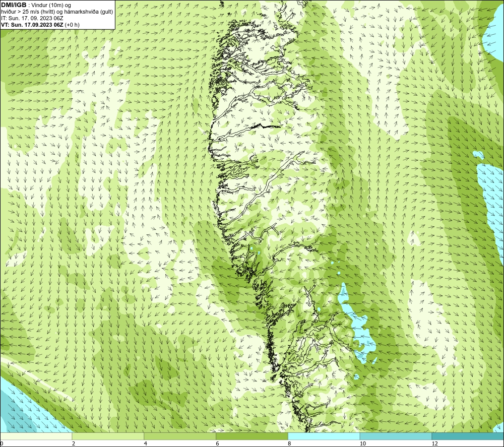Click the 6–8 m/s dark green legend swatch
This screenshot has height=447, width=504.
pos(252,436)
